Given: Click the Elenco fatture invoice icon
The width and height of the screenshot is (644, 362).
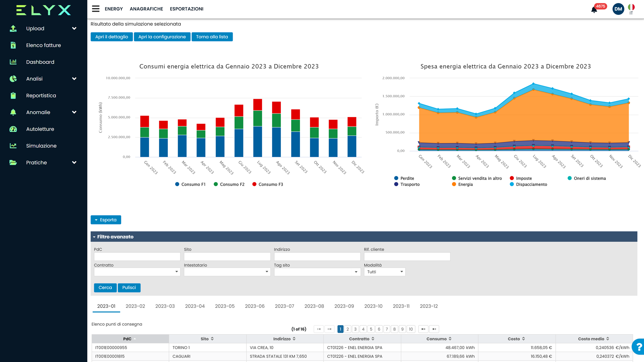Looking at the screenshot, I should [x=13, y=45].
